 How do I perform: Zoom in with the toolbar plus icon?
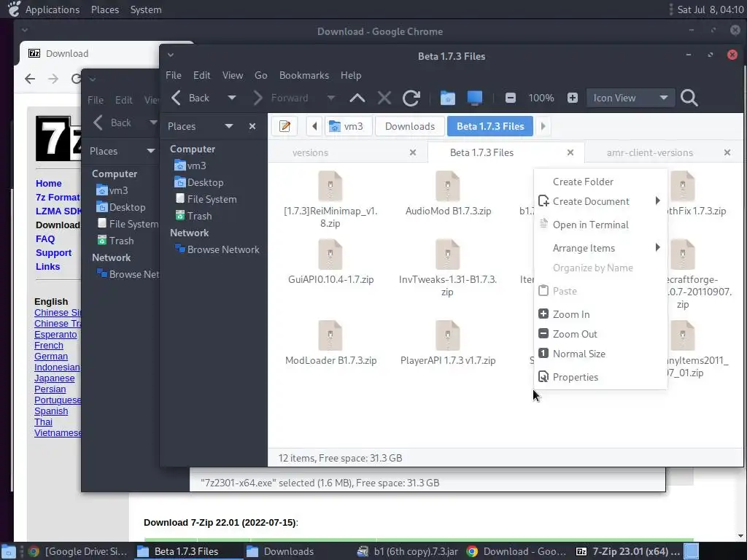pyautogui.click(x=573, y=98)
